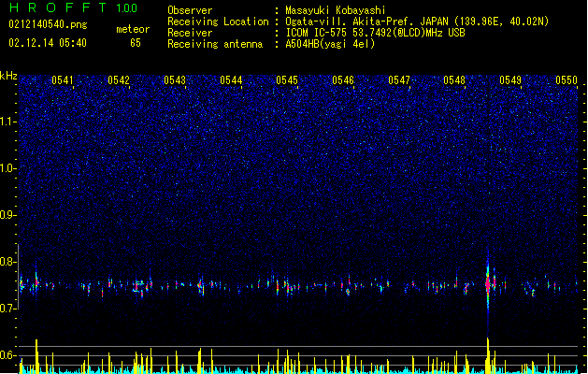Viewport: 588px width, 374px height.
Task: Click the kHz axis unit label
Action: (8, 76)
